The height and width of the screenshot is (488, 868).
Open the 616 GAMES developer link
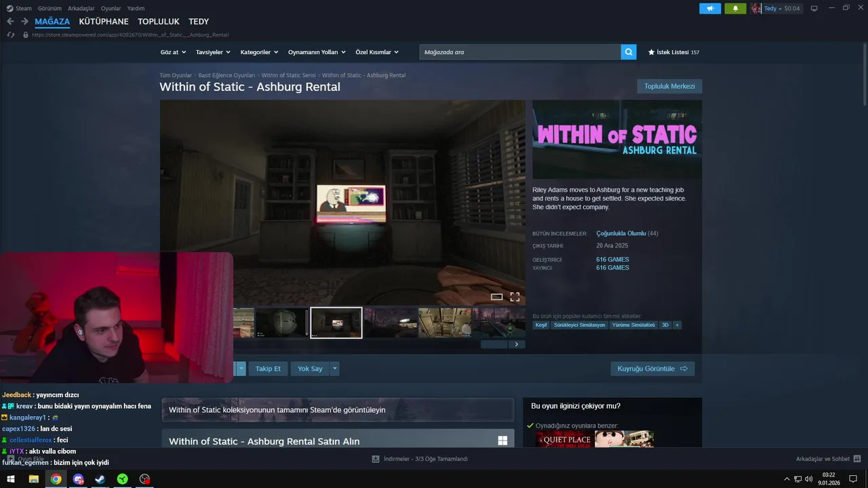point(612,260)
